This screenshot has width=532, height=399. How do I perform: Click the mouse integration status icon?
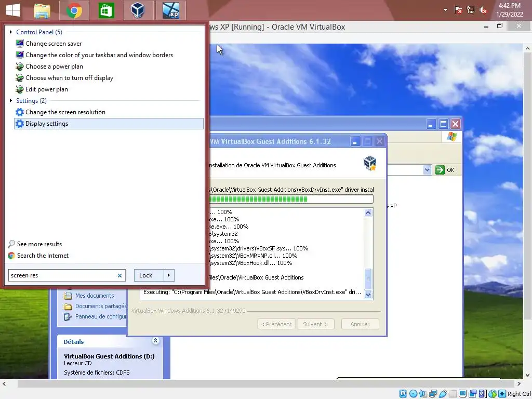(493, 394)
